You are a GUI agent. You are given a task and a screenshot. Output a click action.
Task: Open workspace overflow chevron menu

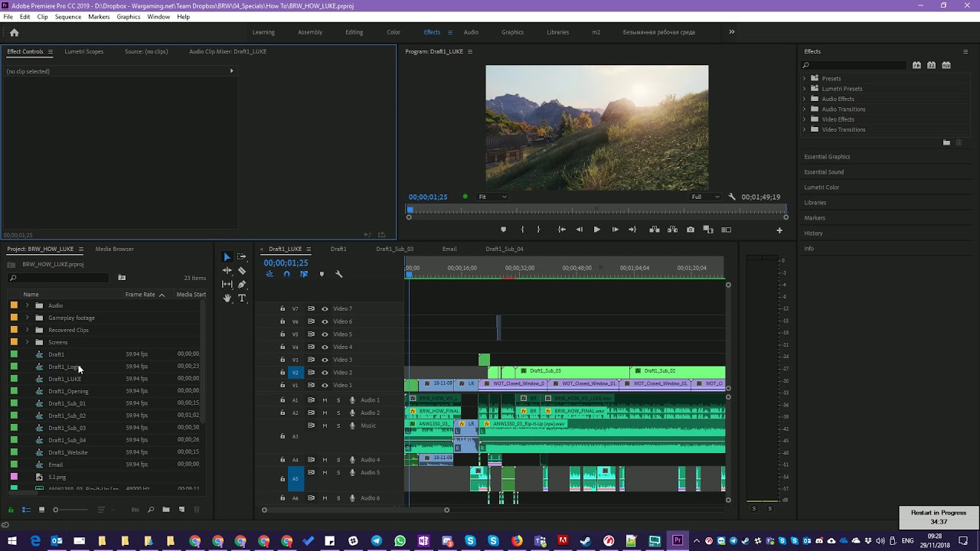[731, 32]
